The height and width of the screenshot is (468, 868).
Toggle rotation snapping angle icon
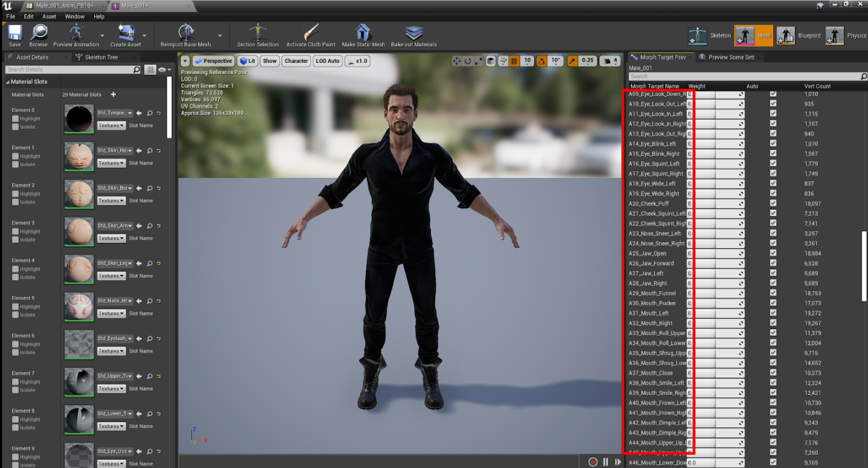click(542, 61)
